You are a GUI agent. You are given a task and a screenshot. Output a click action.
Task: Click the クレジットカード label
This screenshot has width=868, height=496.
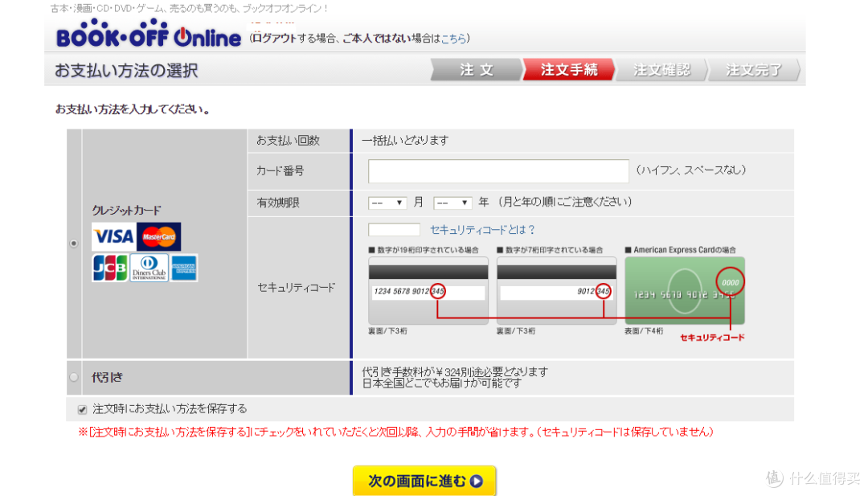click(126, 211)
